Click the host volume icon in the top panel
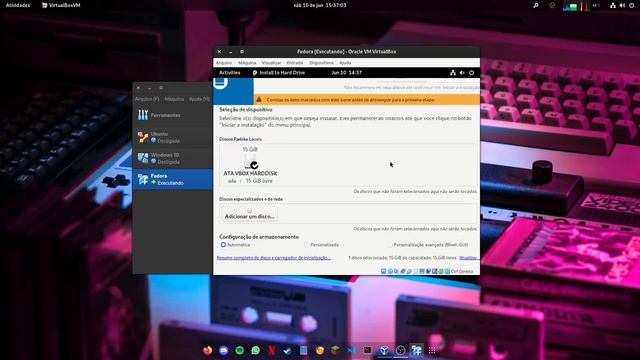This screenshot has height=360, width=640. (x=622, y=5)
